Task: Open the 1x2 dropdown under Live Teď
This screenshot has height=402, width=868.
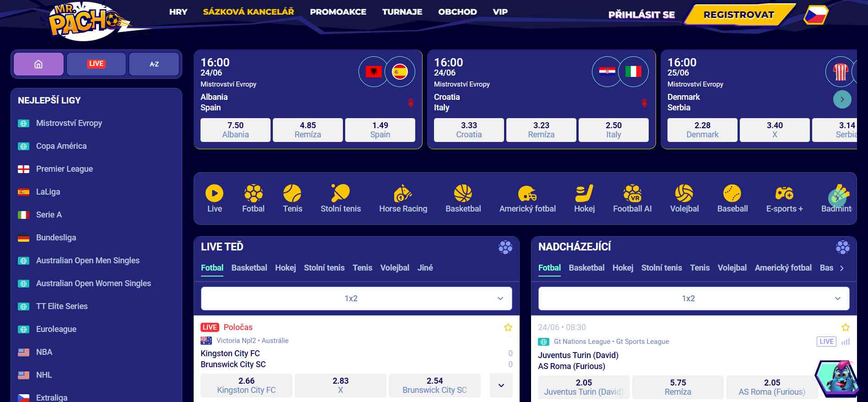Action: click(x=356, y=299)
